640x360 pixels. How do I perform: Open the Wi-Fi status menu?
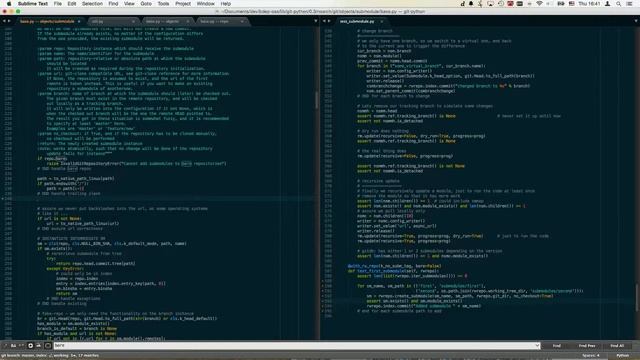point(539,4)
